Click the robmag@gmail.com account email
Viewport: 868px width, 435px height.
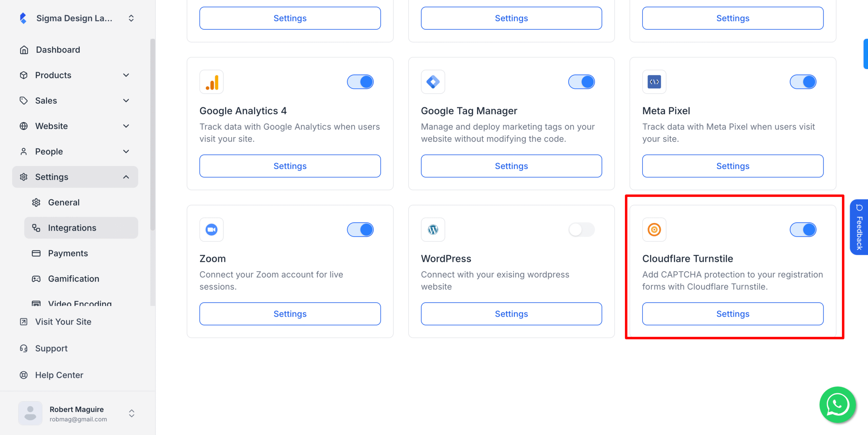[x=78, y=419]
